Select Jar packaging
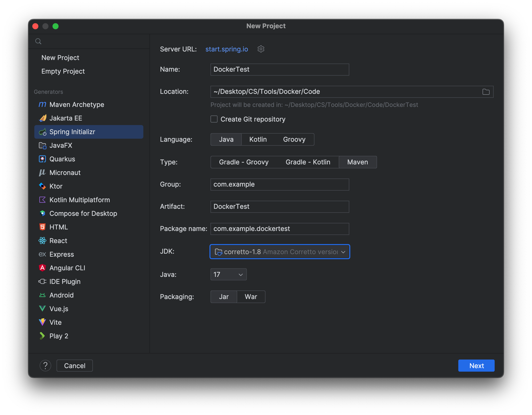The image size is (532, 415). 224,297
